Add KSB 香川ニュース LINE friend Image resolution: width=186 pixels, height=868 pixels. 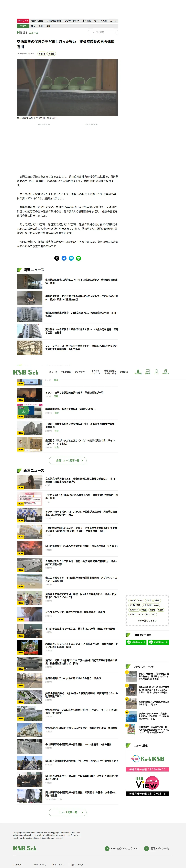158,642
